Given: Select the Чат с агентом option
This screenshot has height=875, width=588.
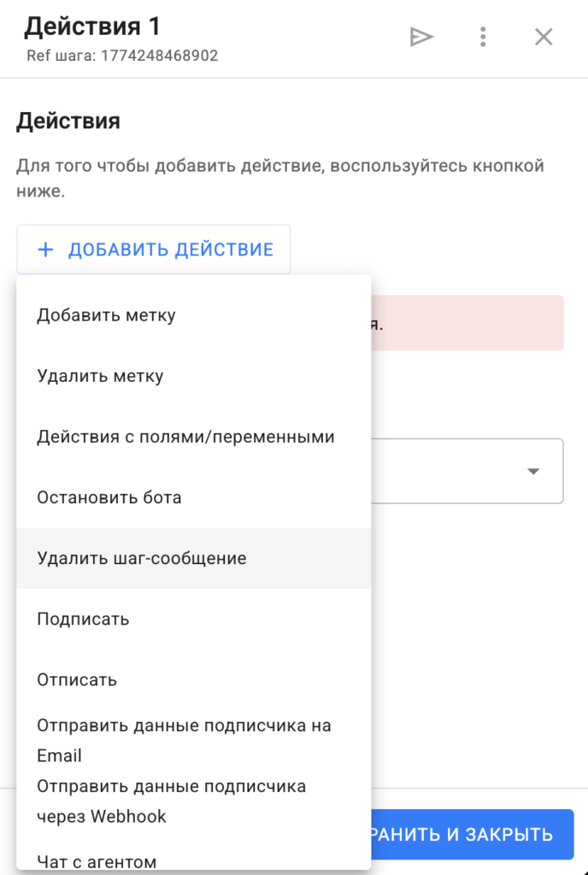Looking at the screenshot, I should (x=97, y=860).
